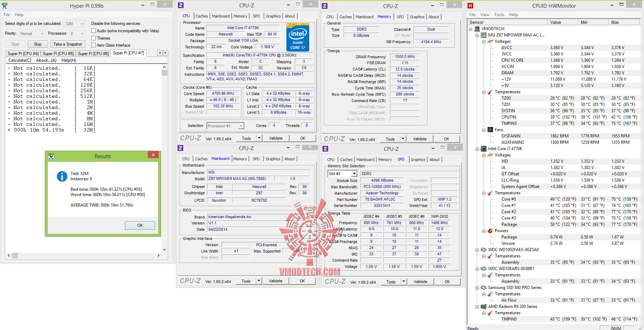Open the Calculate(C) menu in Super PI
Screen dimensions: 644x330
tap(20, 60)
